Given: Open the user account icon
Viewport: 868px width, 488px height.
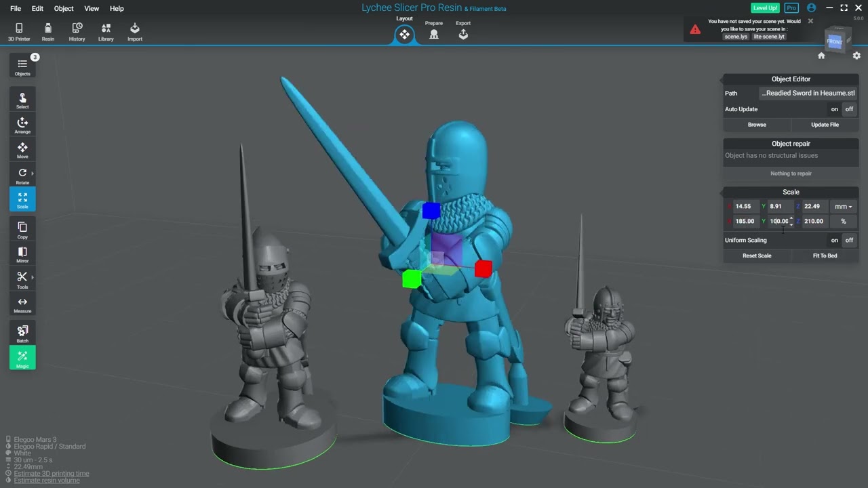Looking at the screenshot, I should (x=811, y=8).
